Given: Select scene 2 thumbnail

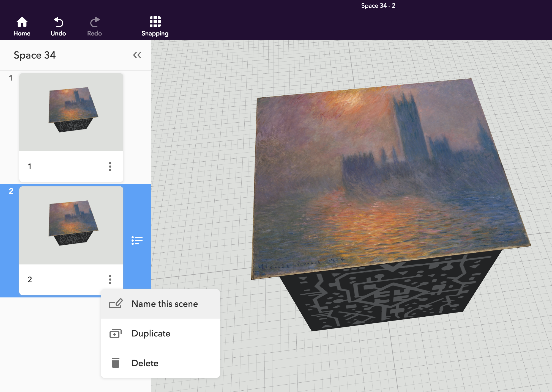Looking at the screenshot, I should pos(71,225).
